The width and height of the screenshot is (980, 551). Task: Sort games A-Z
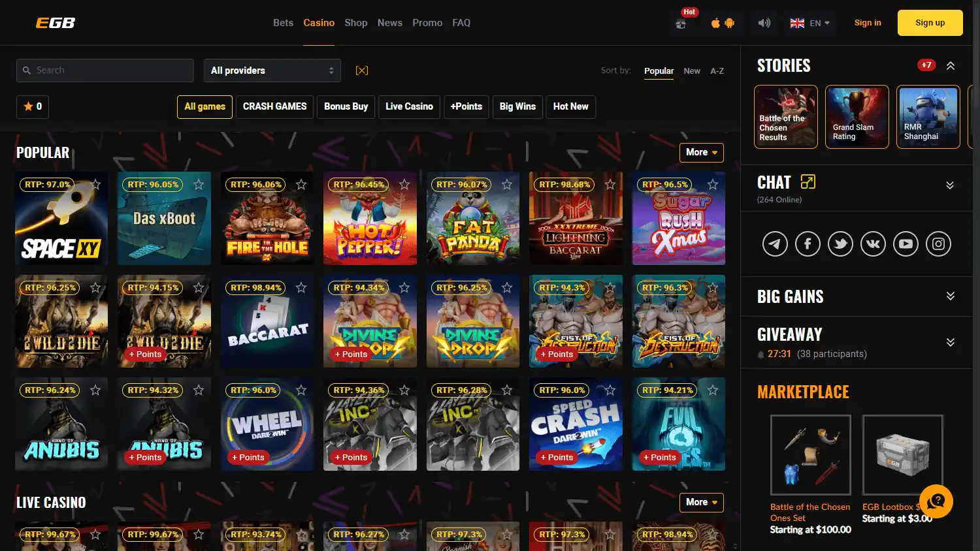click(x=717, y=71)
